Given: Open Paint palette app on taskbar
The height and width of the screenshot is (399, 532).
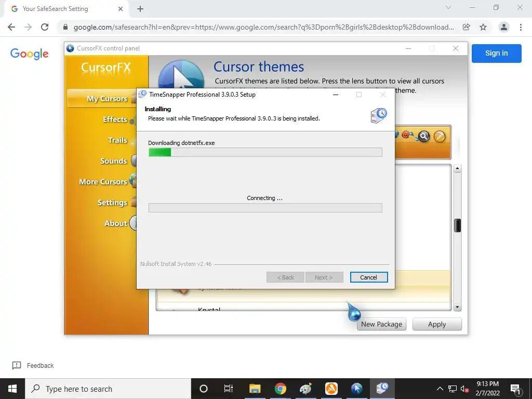Looking at the screenshot, I should (305, 389).
